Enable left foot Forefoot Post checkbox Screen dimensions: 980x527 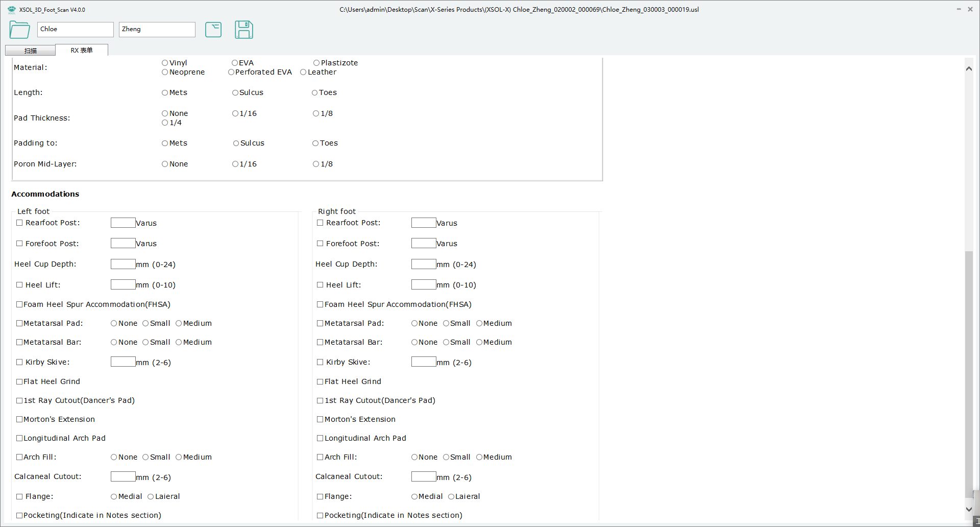(19, 244)
